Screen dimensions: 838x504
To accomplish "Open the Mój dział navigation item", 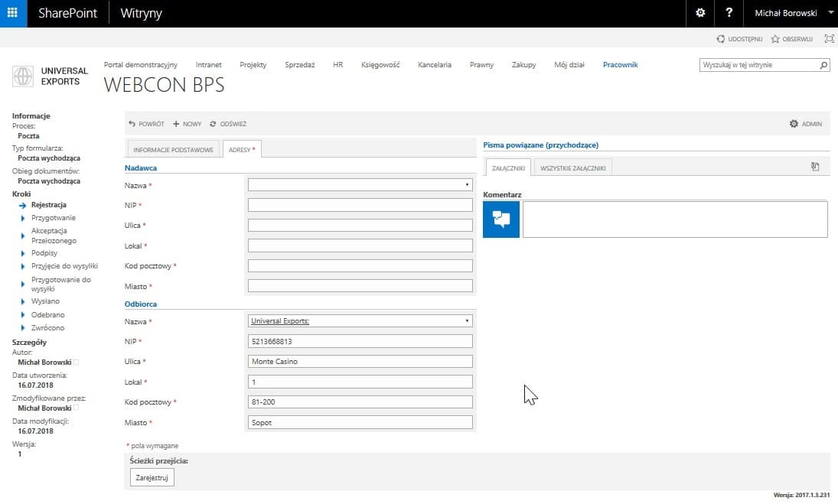I will [569, 64].
